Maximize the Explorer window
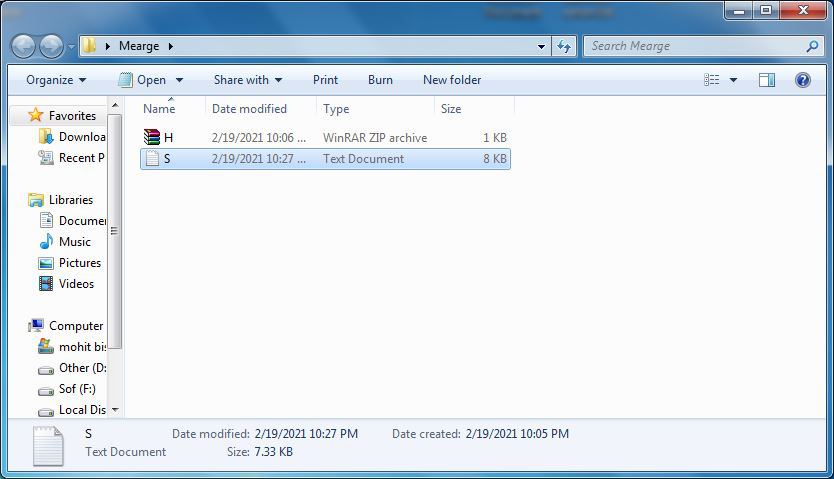The width and height of the screenshot is (834, 479). [x=765, y=10]
